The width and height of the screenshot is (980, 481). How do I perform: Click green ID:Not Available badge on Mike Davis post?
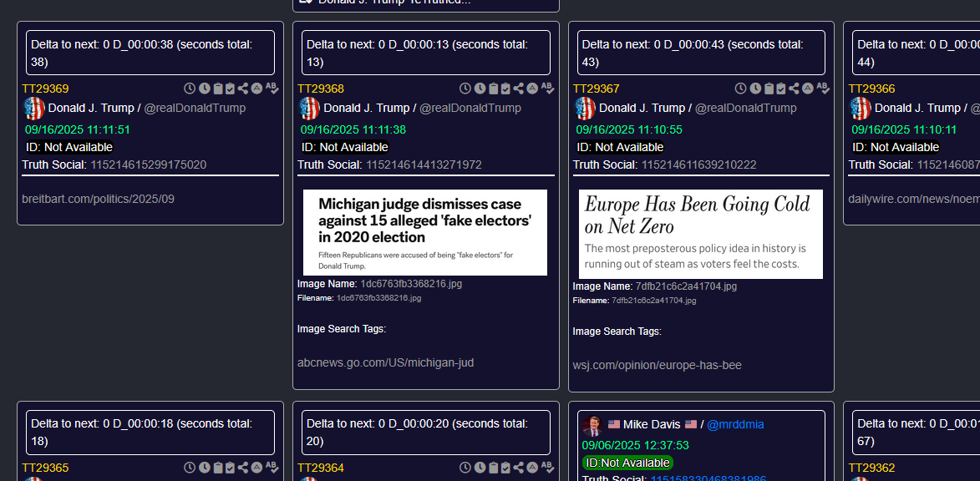pos(627,463)
